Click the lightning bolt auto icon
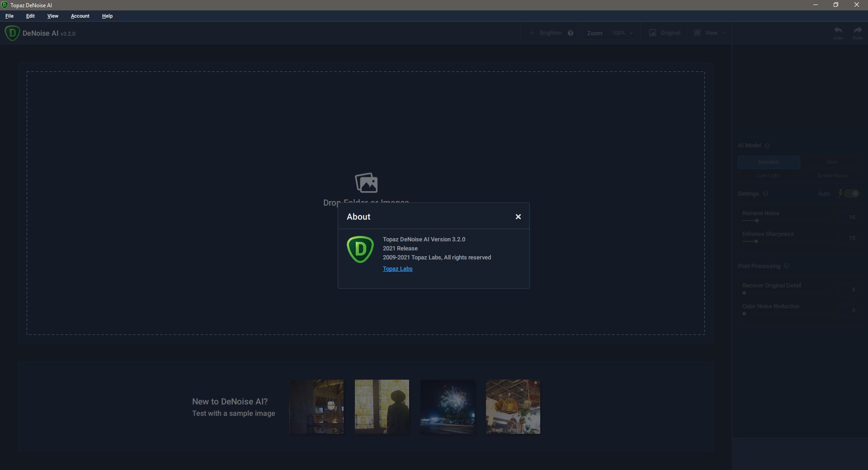 [840, 193]
